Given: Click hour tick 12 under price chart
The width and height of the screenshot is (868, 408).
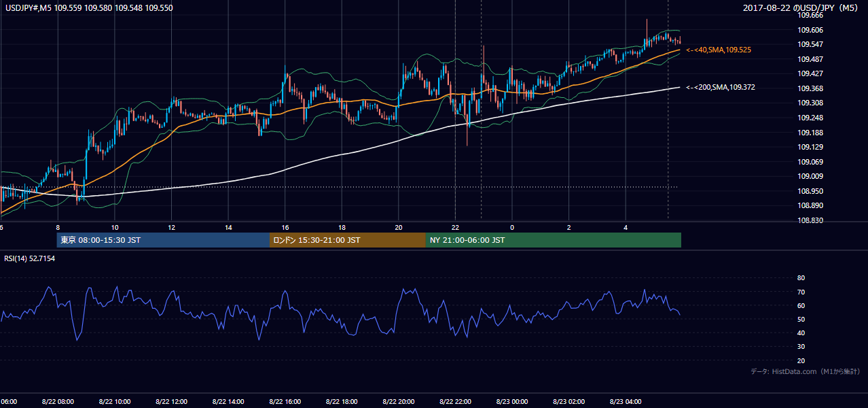Looking at the screenshot, I should (x=172, y=228).
